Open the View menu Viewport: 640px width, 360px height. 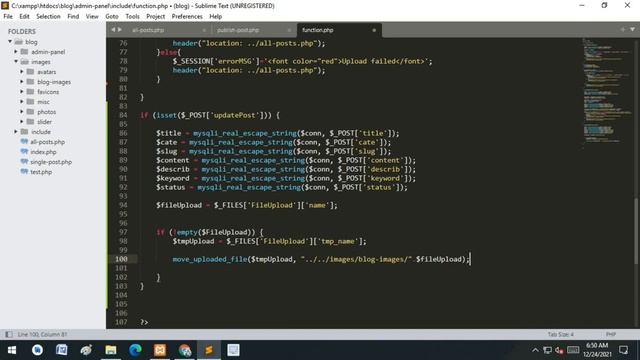pyautogui.click(x=92, y=16)
